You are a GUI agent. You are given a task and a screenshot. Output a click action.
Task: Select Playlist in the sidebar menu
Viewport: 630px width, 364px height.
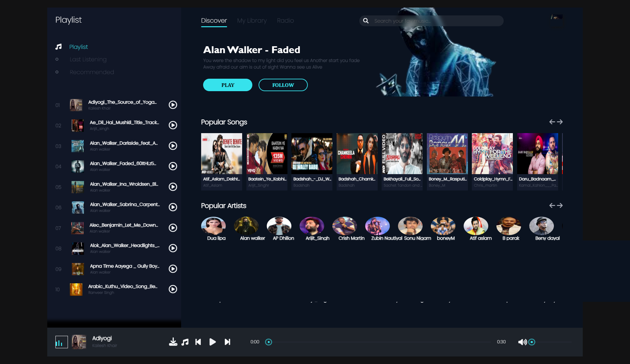[78, 47]
